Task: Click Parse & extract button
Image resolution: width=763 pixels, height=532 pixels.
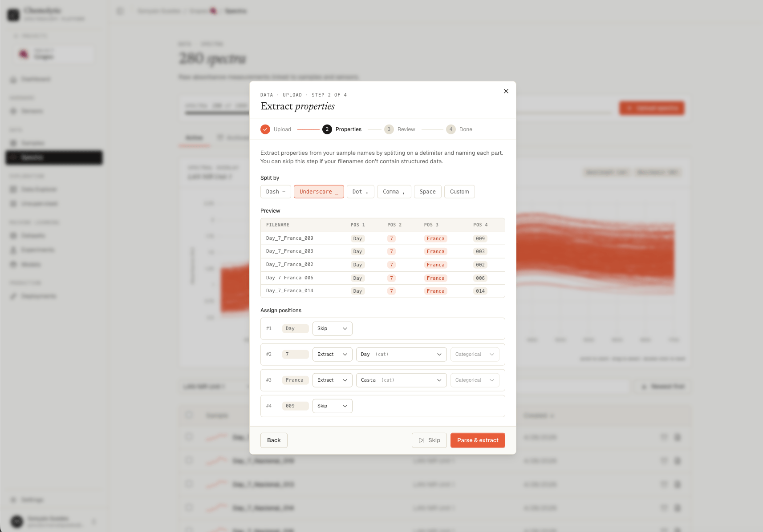Action: [478, 440]
